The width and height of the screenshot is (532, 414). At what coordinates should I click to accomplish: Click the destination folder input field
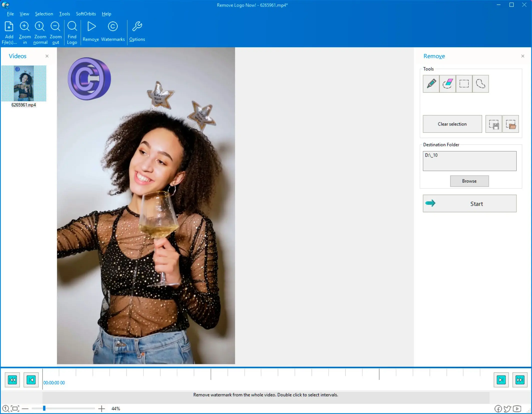[469, 161]
